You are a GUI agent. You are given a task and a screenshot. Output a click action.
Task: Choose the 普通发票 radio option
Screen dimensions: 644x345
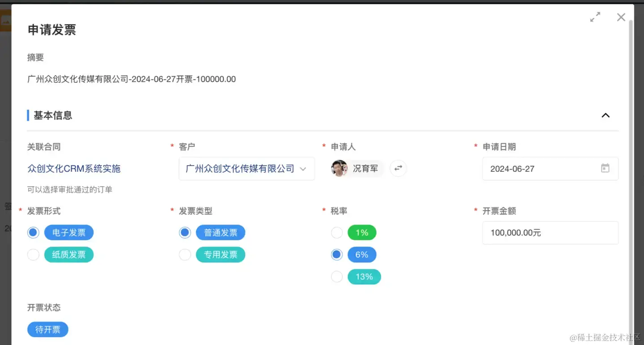pos(185,233)
